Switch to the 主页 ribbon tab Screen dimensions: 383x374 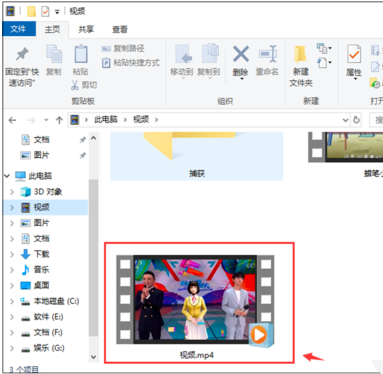pos(52,29)
